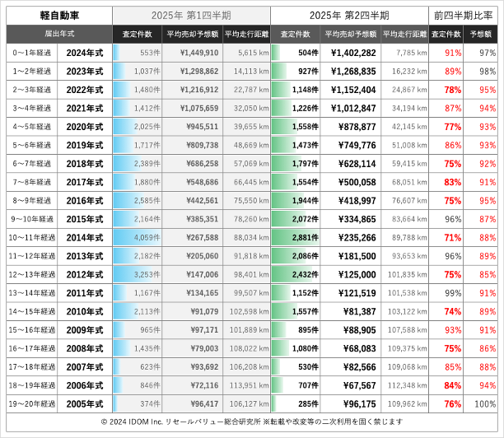Select the 軽自動車 table title cell
This screenshot has height=438, width=504.
[59, 16]
